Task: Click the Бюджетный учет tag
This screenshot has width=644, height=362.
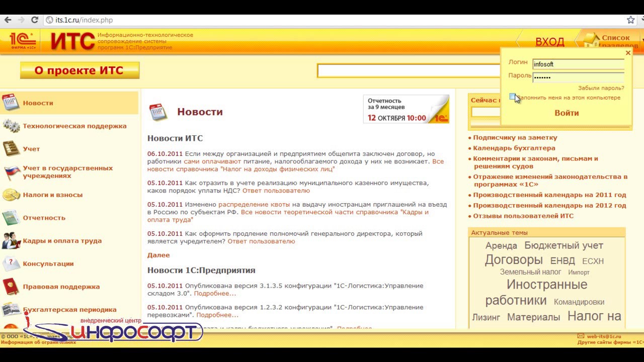Action: tap(563, 245)
